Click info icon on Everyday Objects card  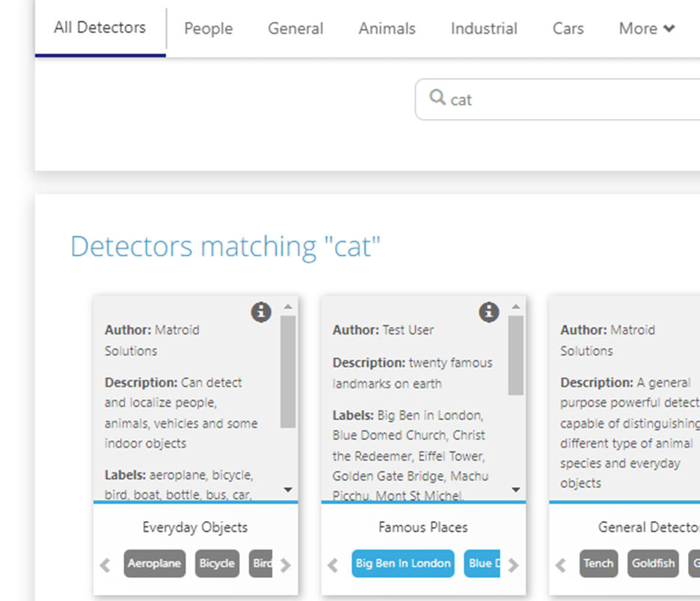[x=260, y=312]
